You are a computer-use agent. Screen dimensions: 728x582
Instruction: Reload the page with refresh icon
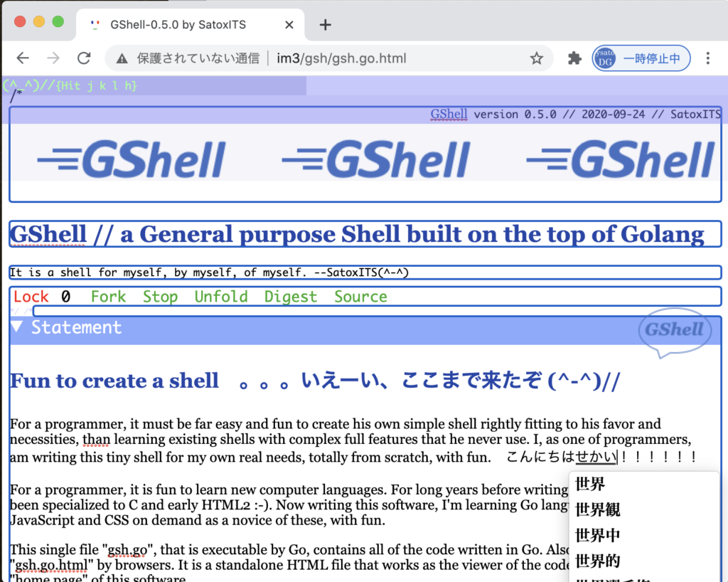[84, 58]
